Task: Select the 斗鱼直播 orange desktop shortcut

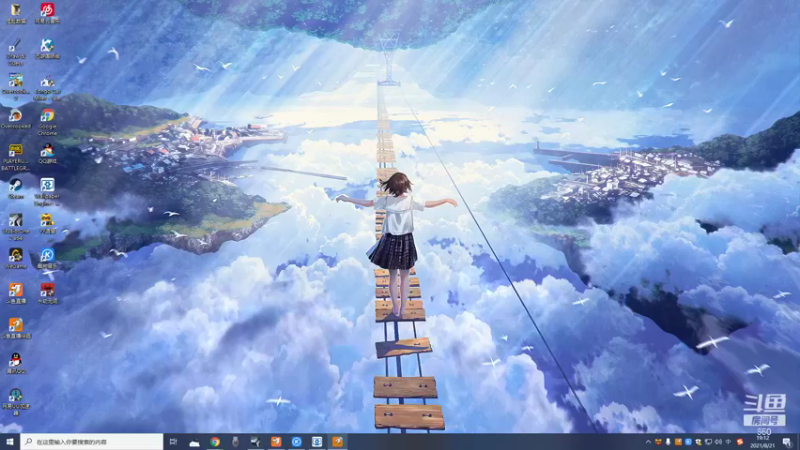Action: click(15, 293)
